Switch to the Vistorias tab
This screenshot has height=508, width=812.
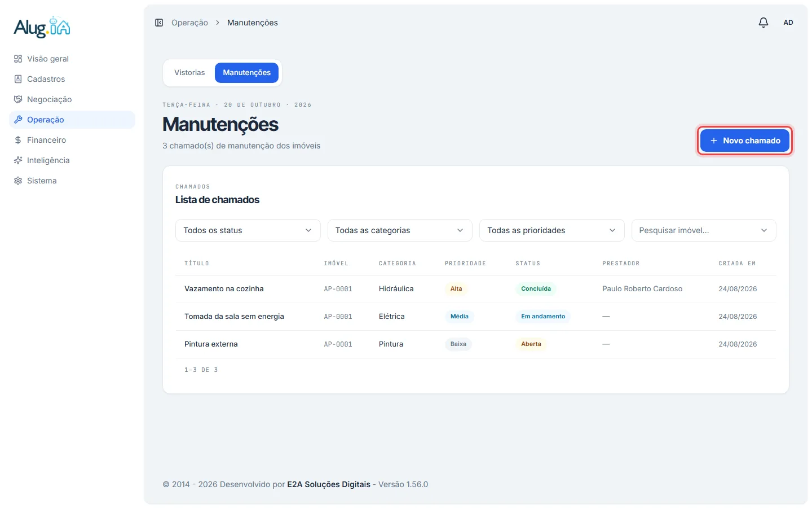coord(189,73)
